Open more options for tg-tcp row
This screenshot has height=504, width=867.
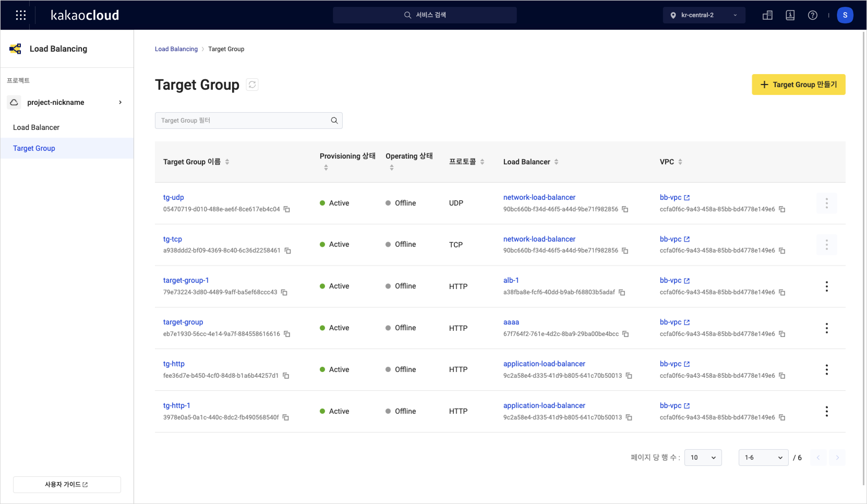point(826,245)
